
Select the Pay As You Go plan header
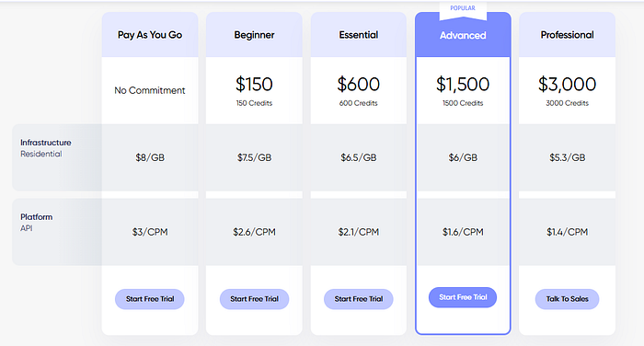150,35
